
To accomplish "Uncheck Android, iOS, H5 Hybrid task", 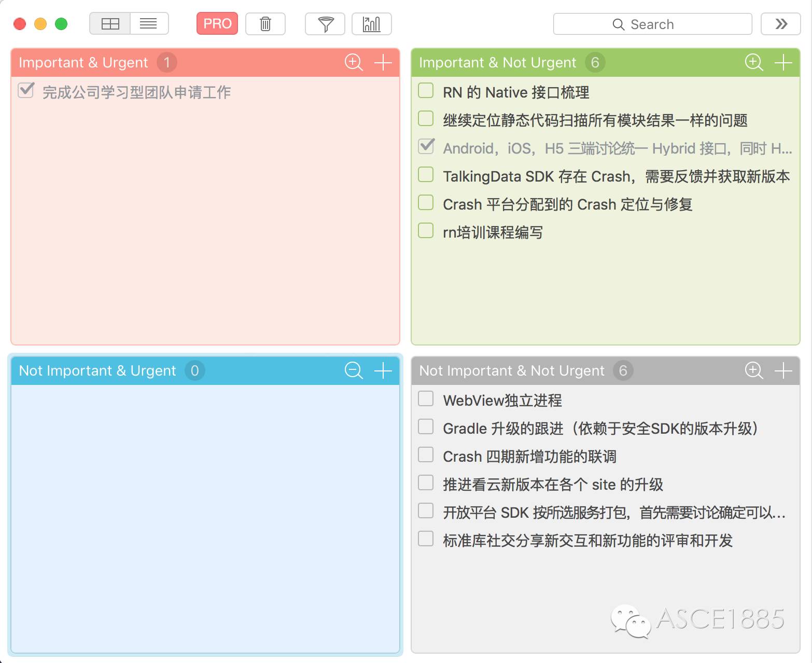I will [426, 146].
